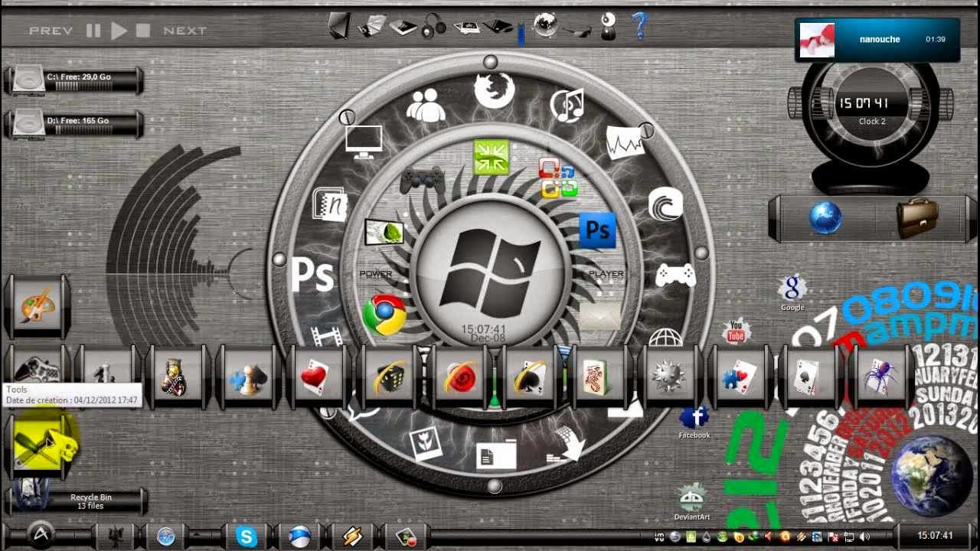Open Firefox from the circular launcher
The height and width of the screenshot is (551, 980).
(494, 90)
